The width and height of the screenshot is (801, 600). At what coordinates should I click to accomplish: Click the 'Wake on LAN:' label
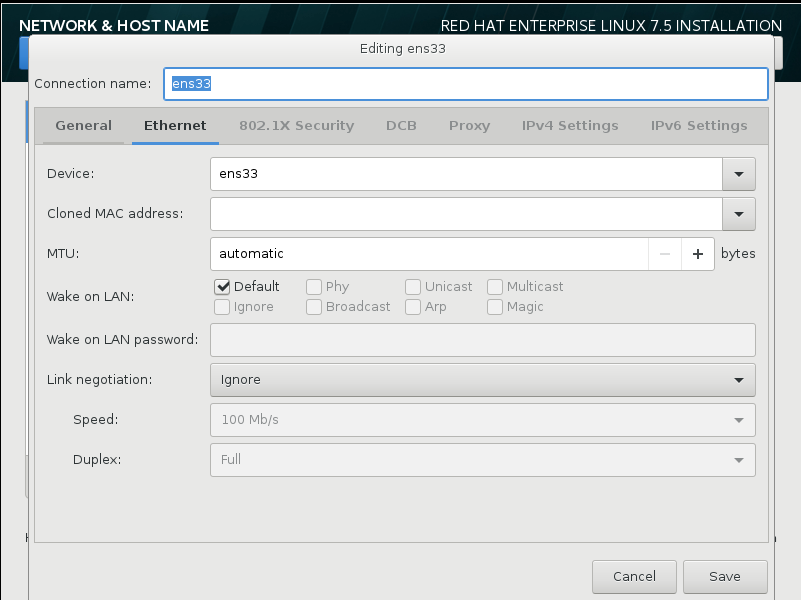[90, 297]
